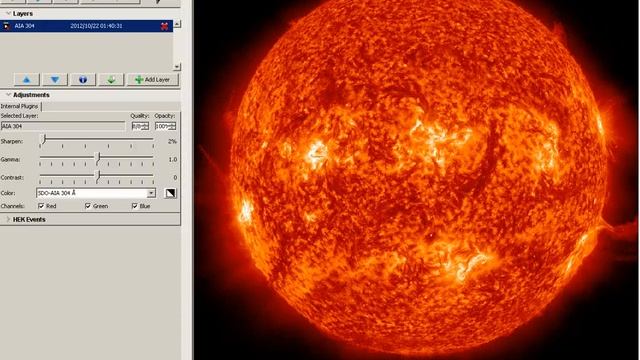
Task: Click the Gamma slider handle
Action: click(x=98, y=157)
